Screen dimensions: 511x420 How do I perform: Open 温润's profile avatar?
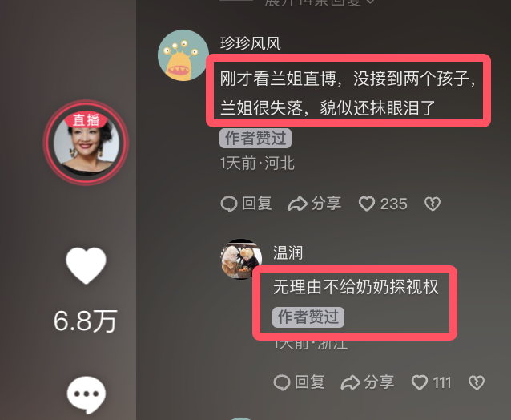(x=241, y=259)
